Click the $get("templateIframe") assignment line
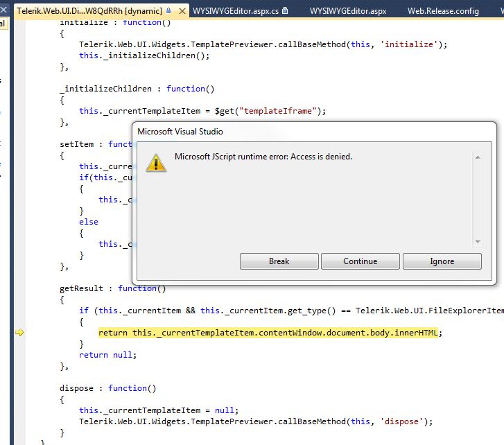The width and height of the screenshot is (504, 445). [202, 111]
